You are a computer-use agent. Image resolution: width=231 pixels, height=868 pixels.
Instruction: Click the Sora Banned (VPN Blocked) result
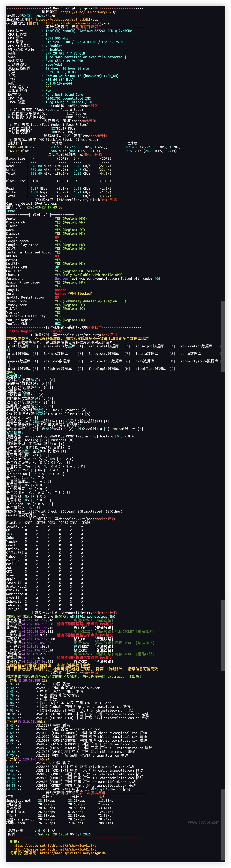tap(73, 294)
